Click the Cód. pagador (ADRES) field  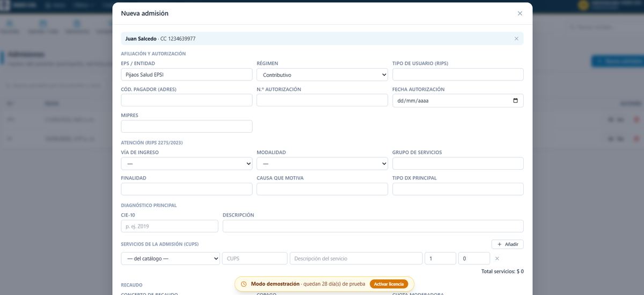point(187,100)
